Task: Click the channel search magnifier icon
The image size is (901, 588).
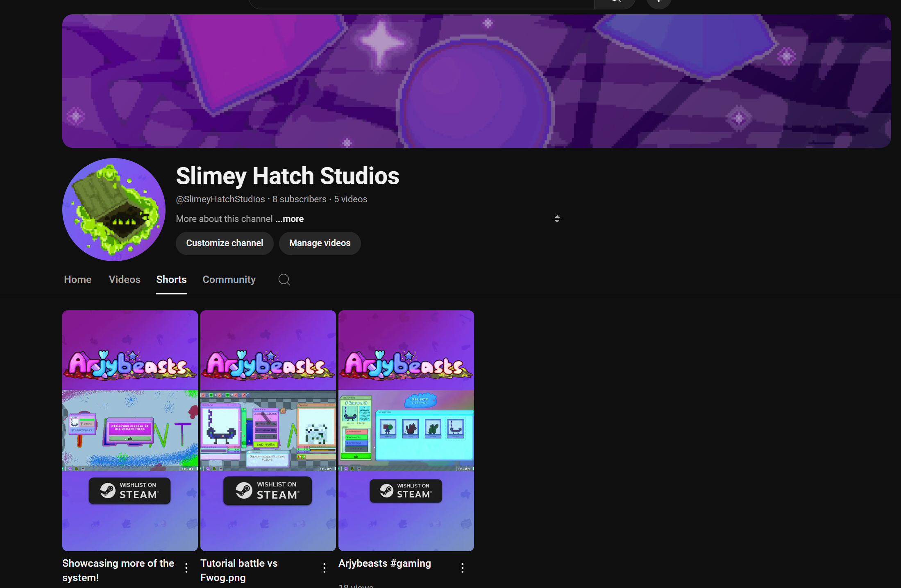Action: (284, 280)
